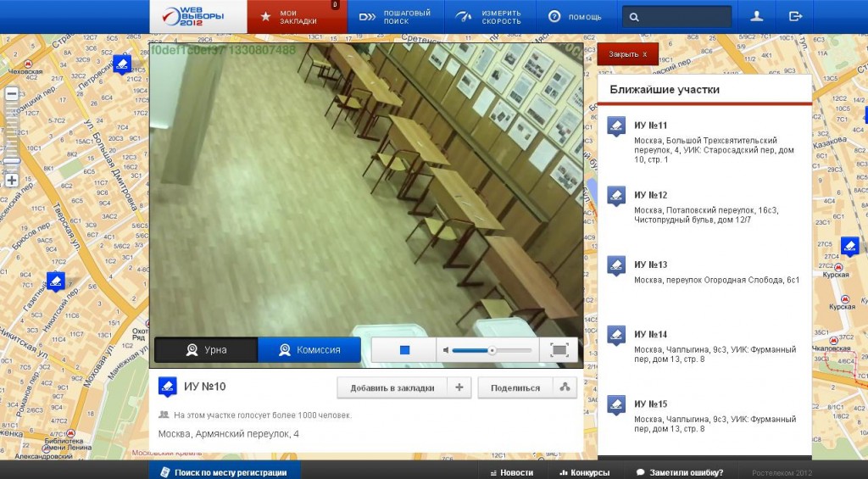This screenshot has height=479, width=868.
Task: Click the plus button next to Добавить в закладки
Action: pyautogui.click(x=459, y=387)
